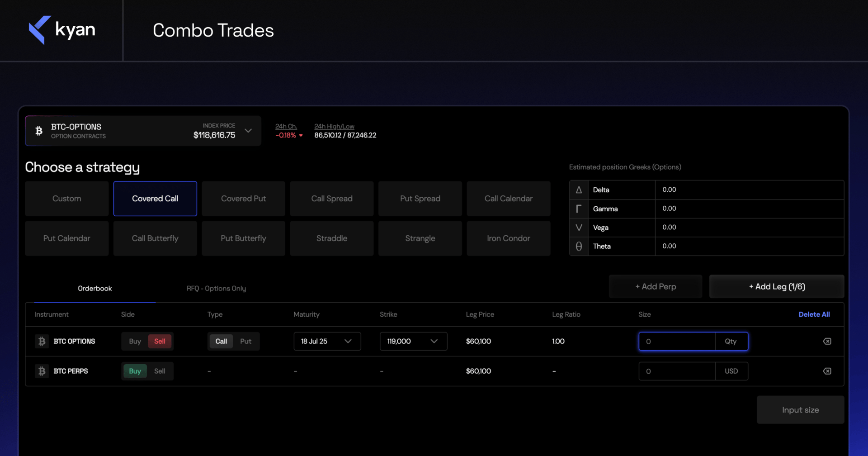The image size is (868, 456).
Task: Switch to the Orderbook tab
Action: (x=95, y=288)
